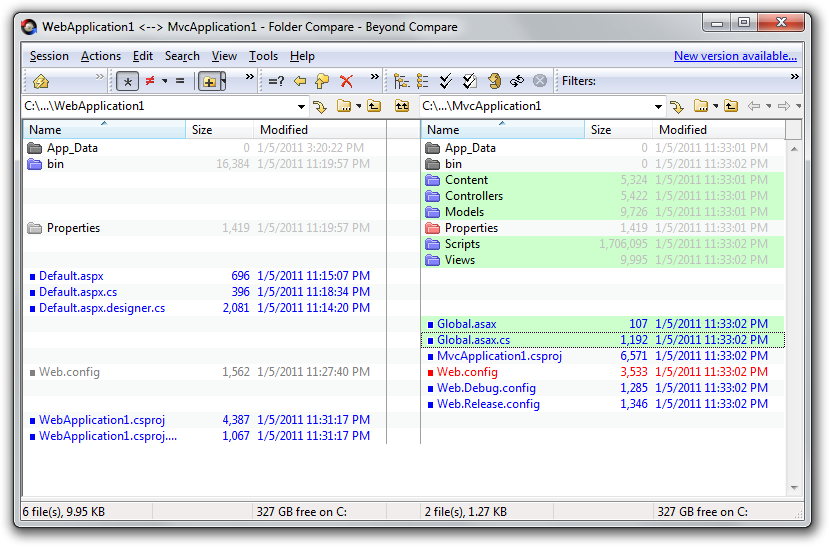Click the Copy to Folder icon
The image size is (829, 547).
tap(322, 81)
